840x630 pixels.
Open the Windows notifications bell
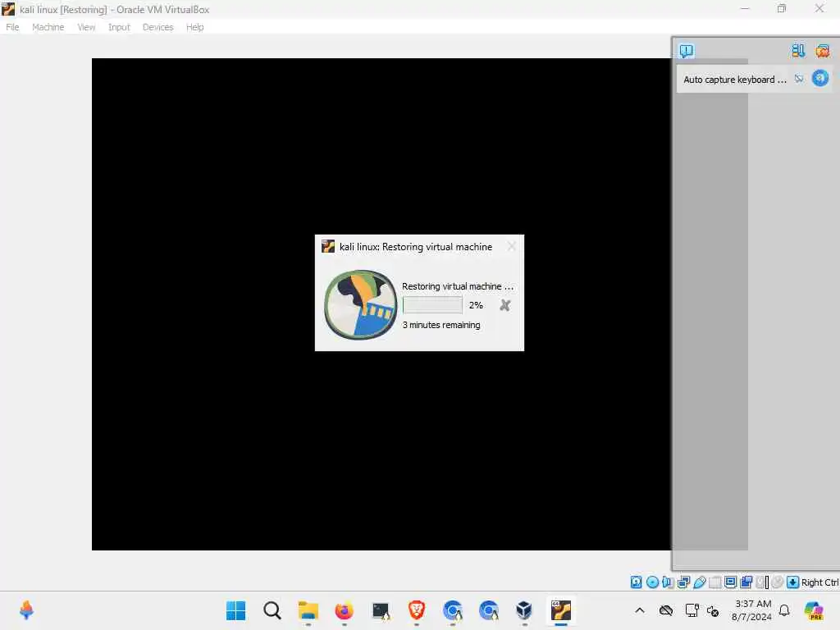coord(784,610)
